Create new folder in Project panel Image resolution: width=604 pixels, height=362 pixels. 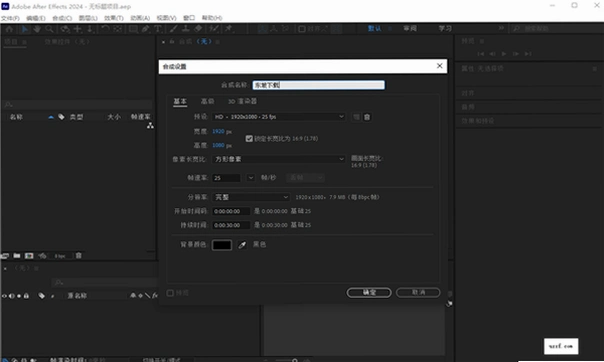coord(17,256)
